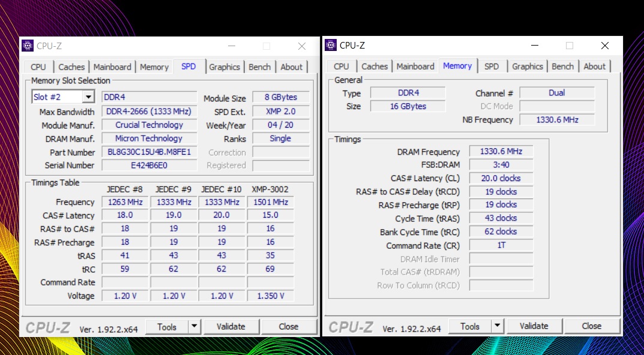Click the Dual channel value
This screenshot has width=644, height=355.
[557, 93]
